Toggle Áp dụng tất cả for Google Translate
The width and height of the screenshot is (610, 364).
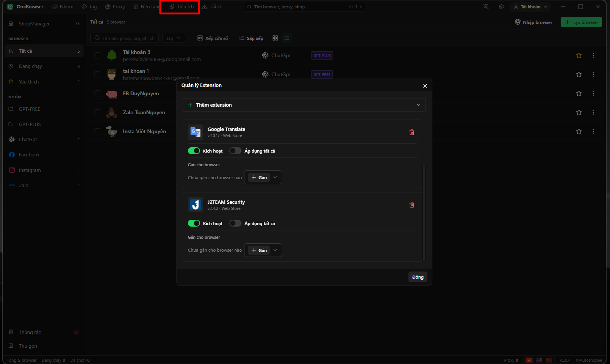(x=235, y=151)
